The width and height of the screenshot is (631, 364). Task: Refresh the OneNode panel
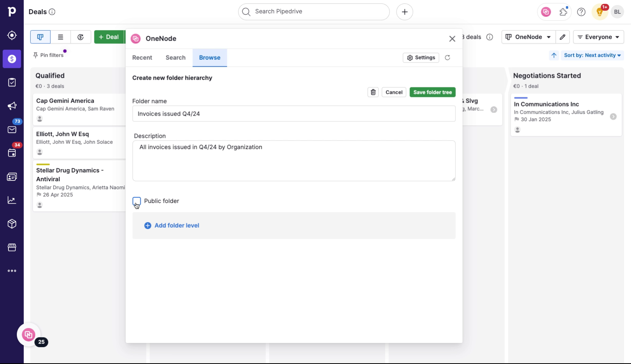click(447, 58)
